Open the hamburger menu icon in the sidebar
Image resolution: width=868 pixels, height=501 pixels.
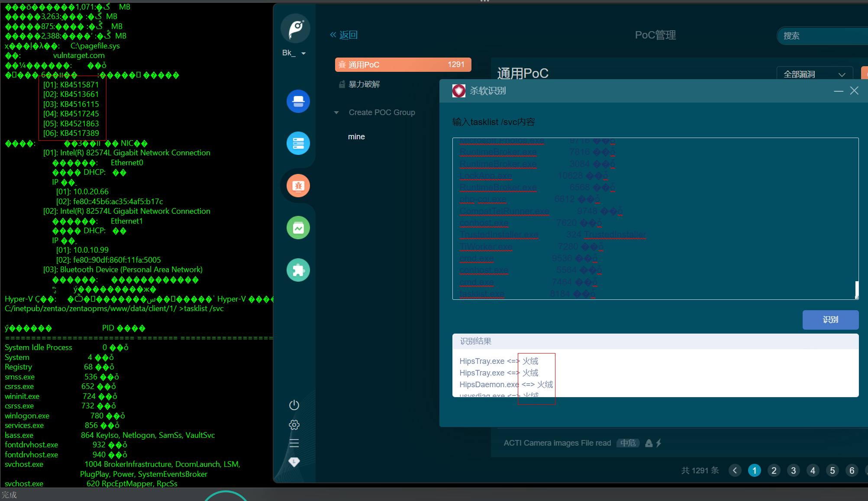click(294, 443)
